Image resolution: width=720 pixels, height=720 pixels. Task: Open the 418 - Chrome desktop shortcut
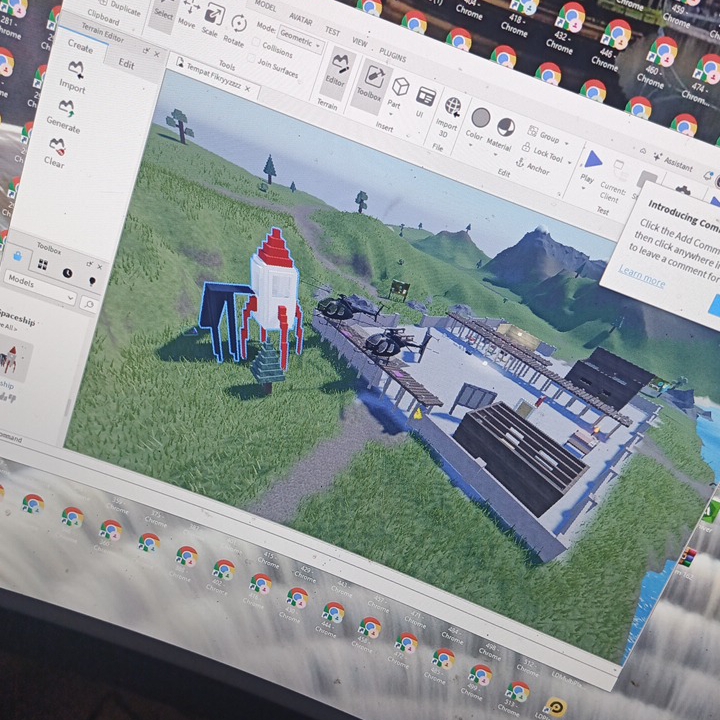pyautogui.click(x=519, y=16)
